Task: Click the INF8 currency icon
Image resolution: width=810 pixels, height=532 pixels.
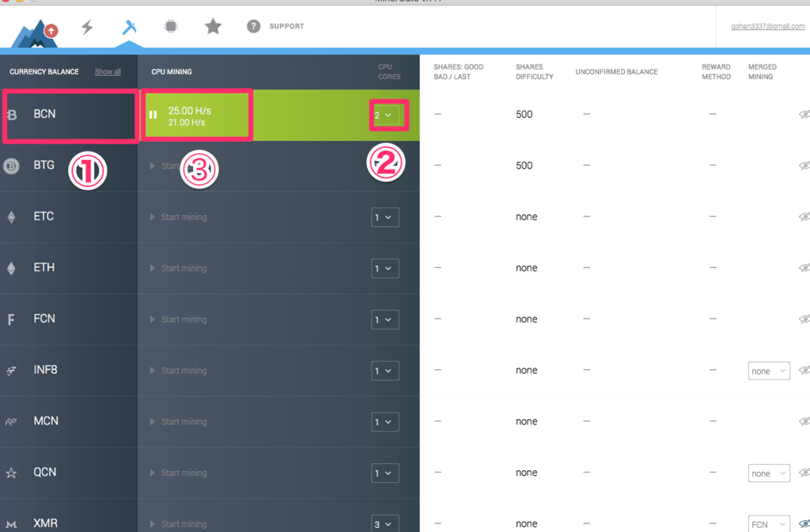Action: (11, 371)
